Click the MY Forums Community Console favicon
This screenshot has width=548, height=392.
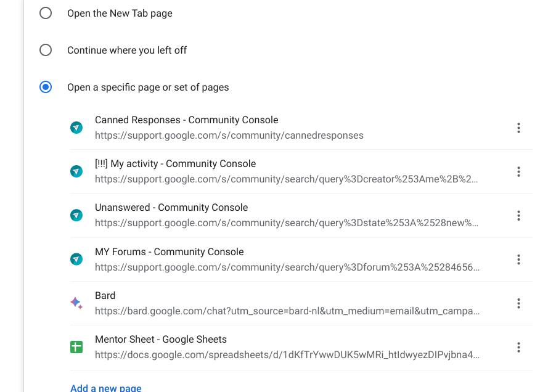76,259
